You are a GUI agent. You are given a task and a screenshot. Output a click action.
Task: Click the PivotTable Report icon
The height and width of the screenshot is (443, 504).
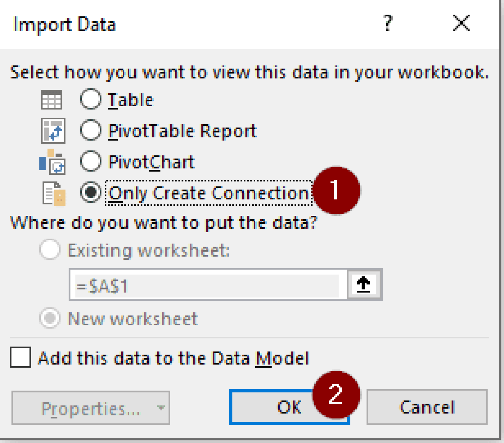click(52, 131)
